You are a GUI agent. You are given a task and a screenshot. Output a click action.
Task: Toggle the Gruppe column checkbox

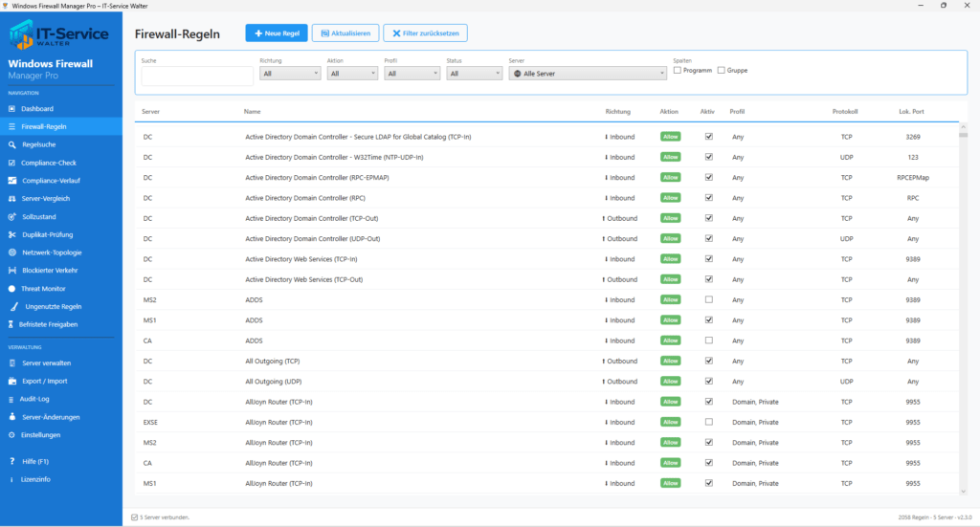pyautogui.click(x=722, y=71)
